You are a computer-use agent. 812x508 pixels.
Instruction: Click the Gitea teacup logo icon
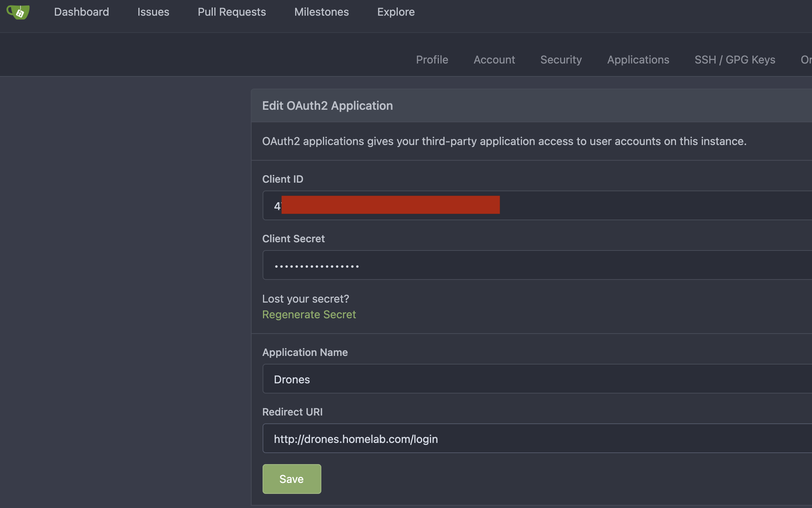point(18,12)
